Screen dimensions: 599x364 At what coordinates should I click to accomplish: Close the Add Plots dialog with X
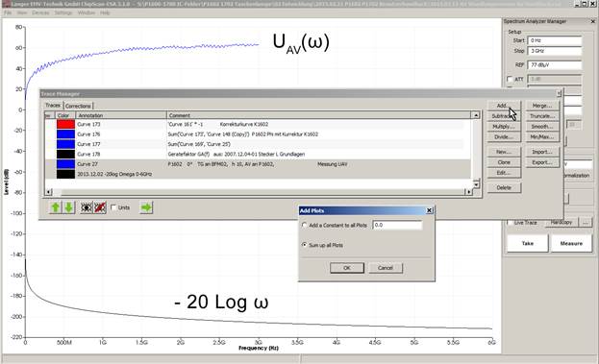click(429, 210)
